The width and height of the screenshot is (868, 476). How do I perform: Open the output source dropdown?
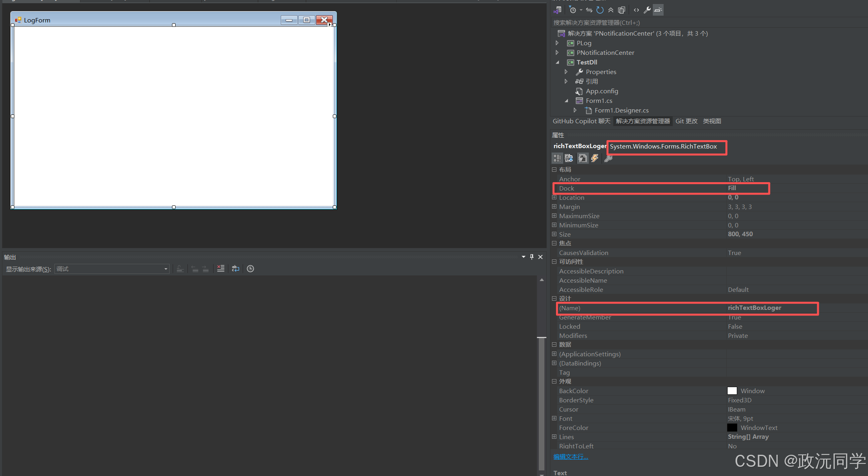(166, 269)
